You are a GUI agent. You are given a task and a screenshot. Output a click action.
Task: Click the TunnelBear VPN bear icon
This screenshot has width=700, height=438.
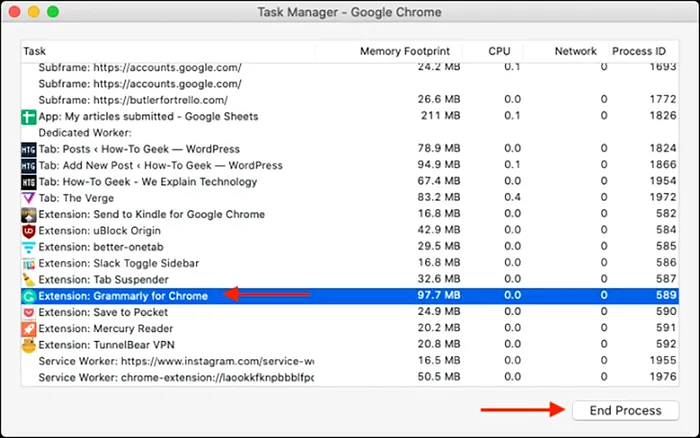29,345
